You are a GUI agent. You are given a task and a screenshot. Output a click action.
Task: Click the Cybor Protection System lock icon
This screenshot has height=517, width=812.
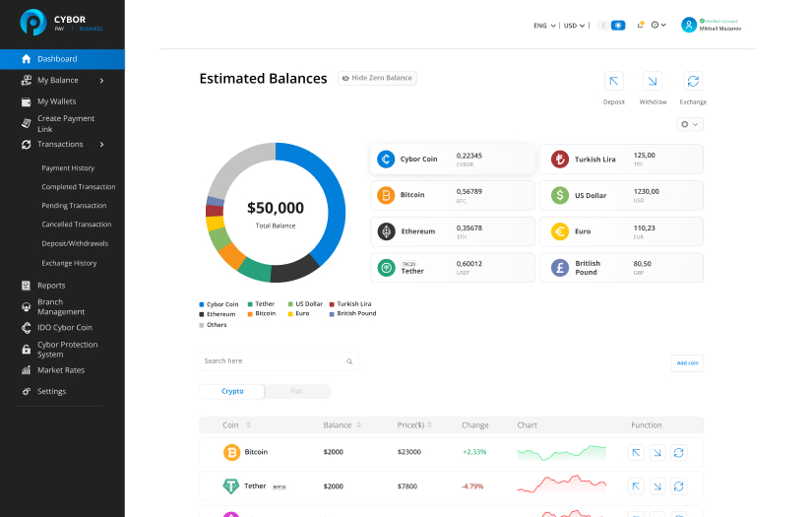[26, 350]
